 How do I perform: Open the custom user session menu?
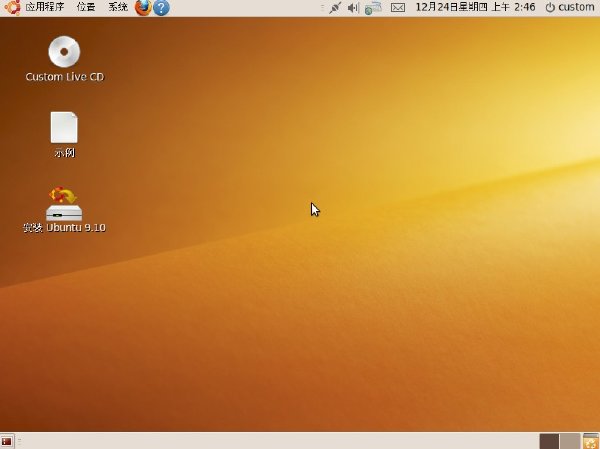point(569,7)
